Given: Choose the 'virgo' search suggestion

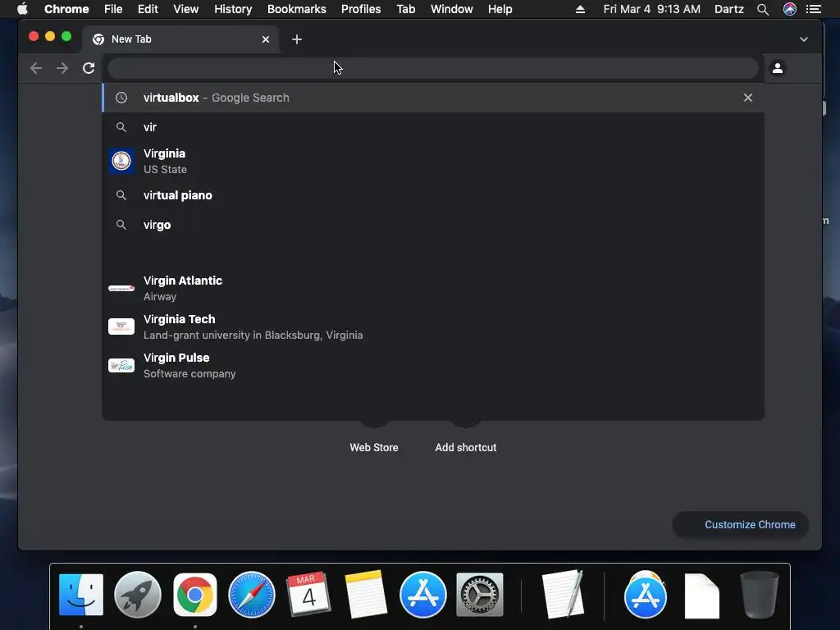Looking at the screenshot, I should point(433,225).
